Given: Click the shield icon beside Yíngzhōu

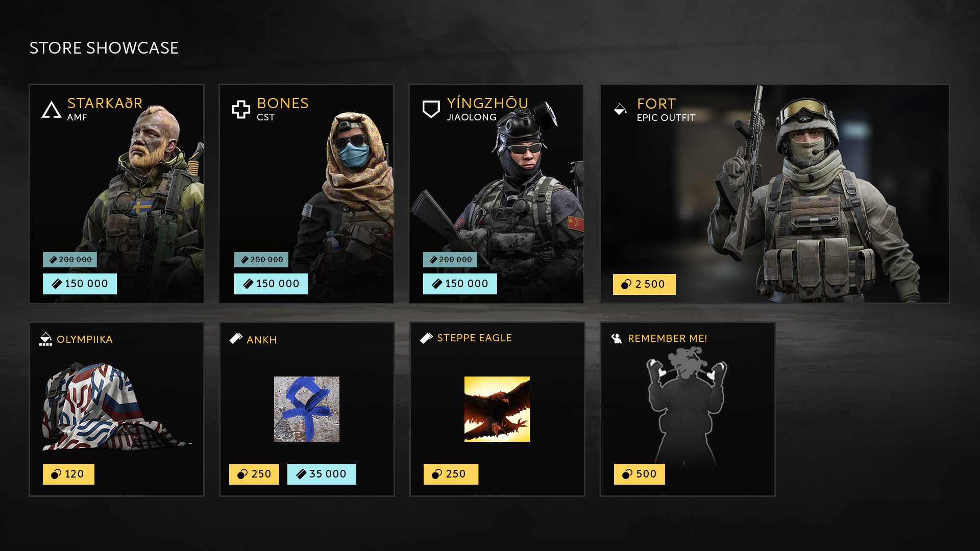Looking at the screenshot, I should [x=431, y=109].
